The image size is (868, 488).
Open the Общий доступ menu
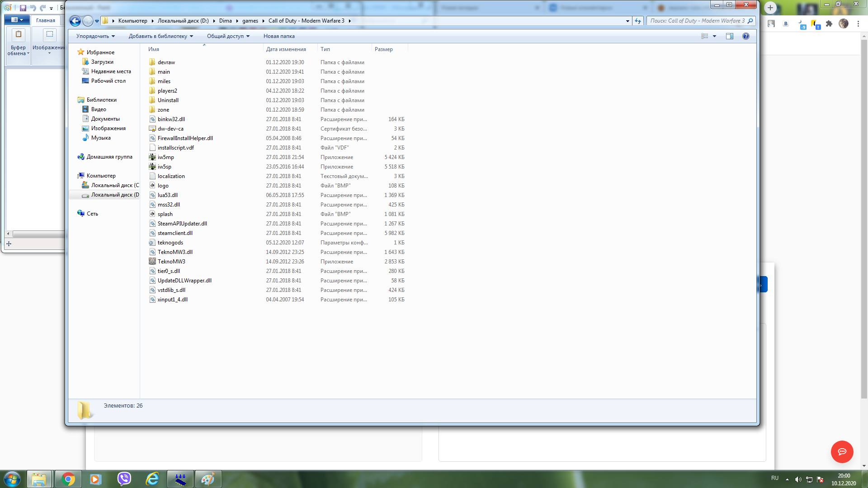[228, 36]
